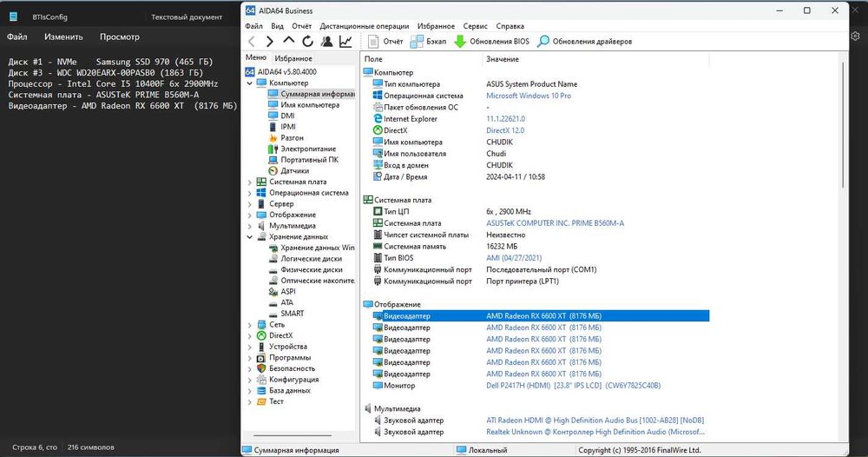Click the Бэкап toolbar button

coord(428,42)
